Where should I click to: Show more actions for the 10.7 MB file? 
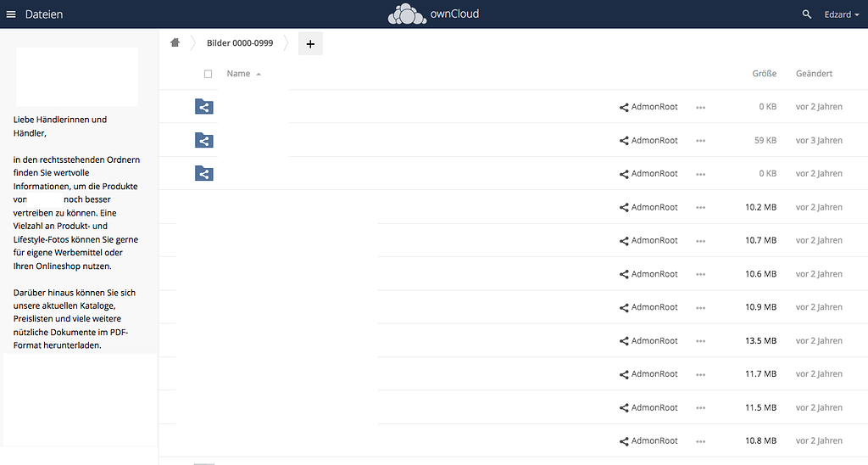pos(700,241)
